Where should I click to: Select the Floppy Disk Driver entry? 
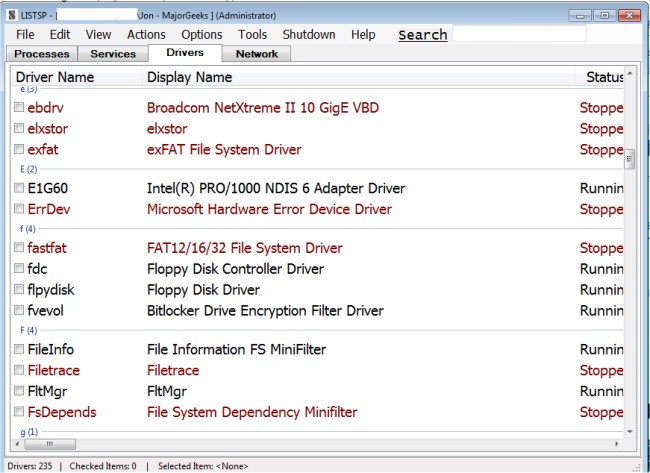pyautogui.click(x=204, y=290)
